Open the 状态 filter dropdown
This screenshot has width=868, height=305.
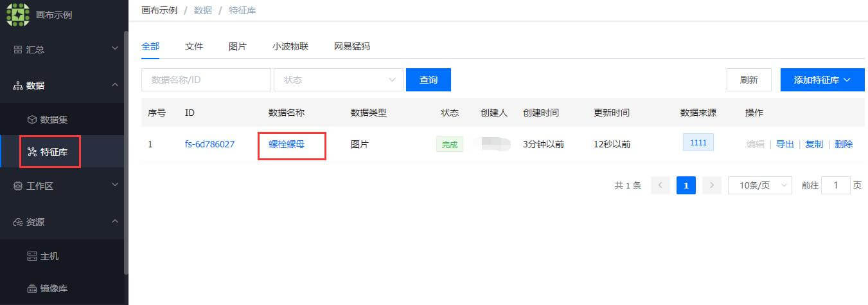(339, 80)
